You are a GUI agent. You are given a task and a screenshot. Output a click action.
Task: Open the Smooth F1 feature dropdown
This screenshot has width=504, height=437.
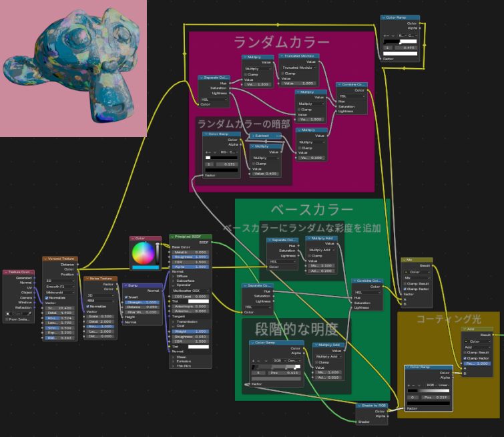59,286
